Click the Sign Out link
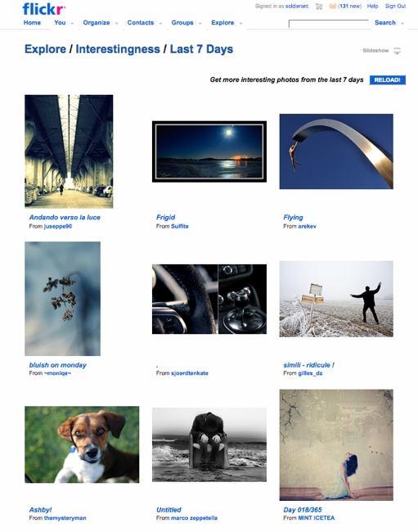Image resolution: width=418 pixels, height=532 pixels. point(395,6)
